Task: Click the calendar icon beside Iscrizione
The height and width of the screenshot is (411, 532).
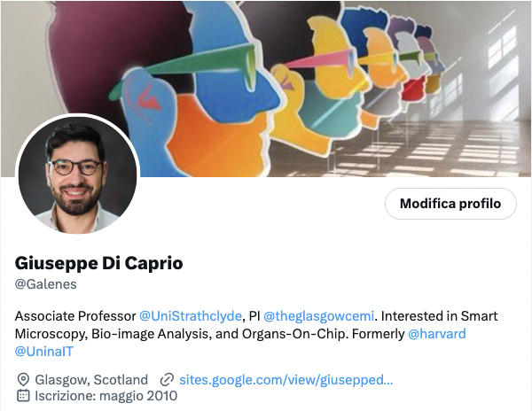Action: pyautogui.click(x=23, y=396)
